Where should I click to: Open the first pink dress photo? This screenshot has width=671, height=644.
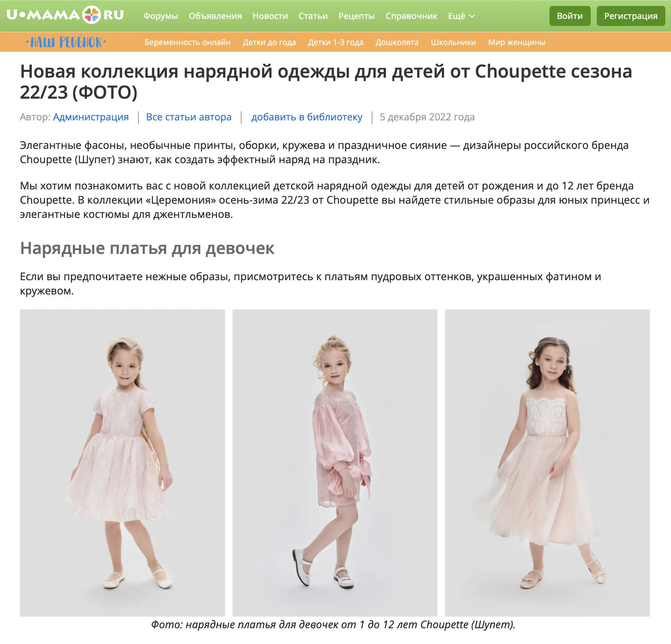[x=122, y=463]
